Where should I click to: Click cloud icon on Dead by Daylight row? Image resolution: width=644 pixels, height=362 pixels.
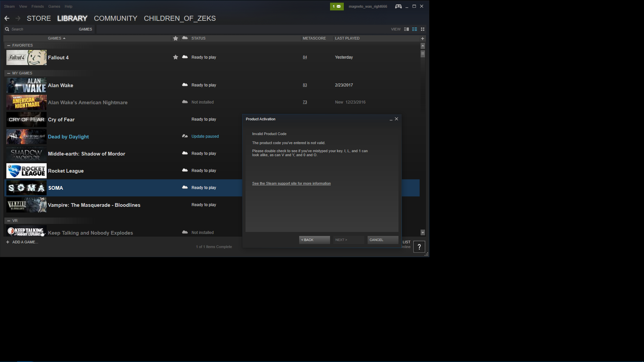coord(185,136)
